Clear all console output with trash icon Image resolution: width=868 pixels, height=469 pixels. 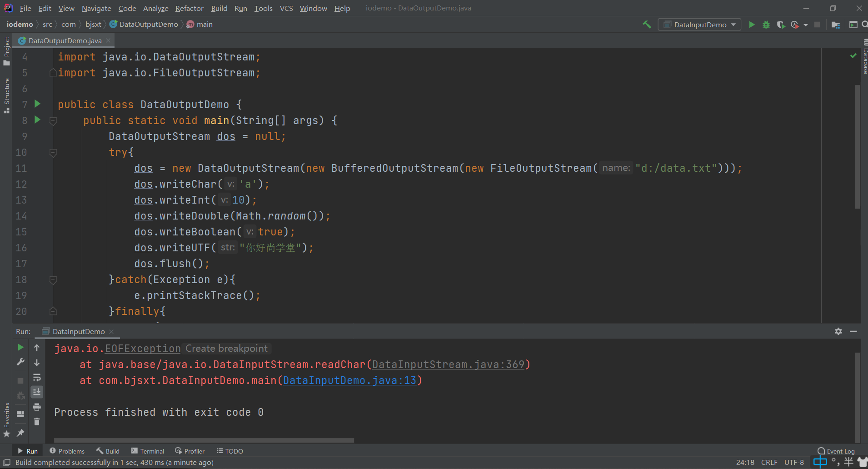(37, 422)
